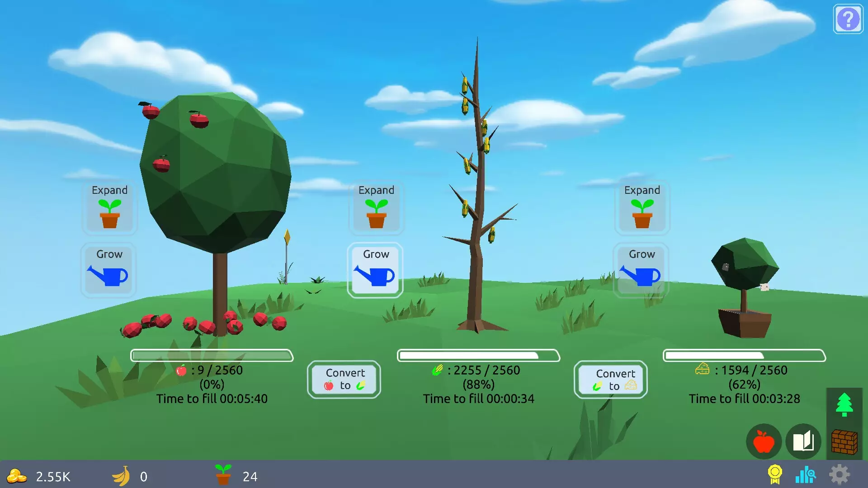This screenshot has width=868, height=488.
Task: Convert corn to cheese
Action: point(611,380)
